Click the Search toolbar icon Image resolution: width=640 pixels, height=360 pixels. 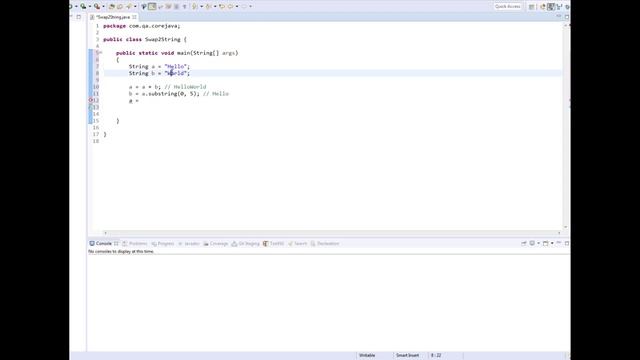[x=129, y=6]
